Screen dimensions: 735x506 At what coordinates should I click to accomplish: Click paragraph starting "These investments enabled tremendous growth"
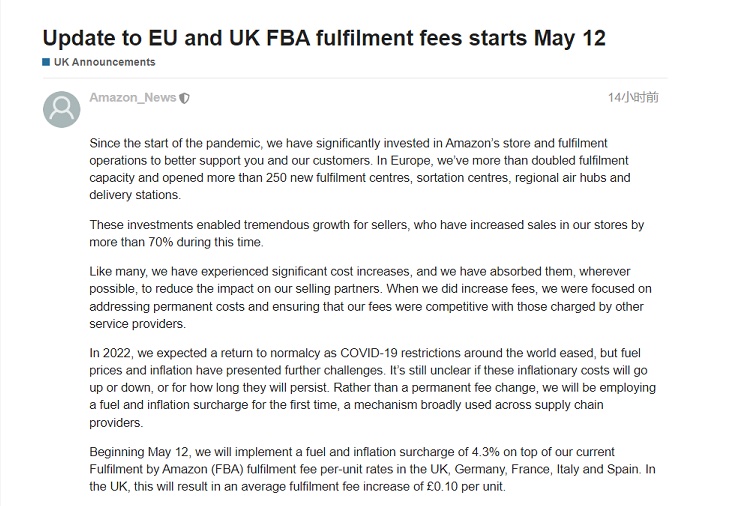(x=367, y=234)
